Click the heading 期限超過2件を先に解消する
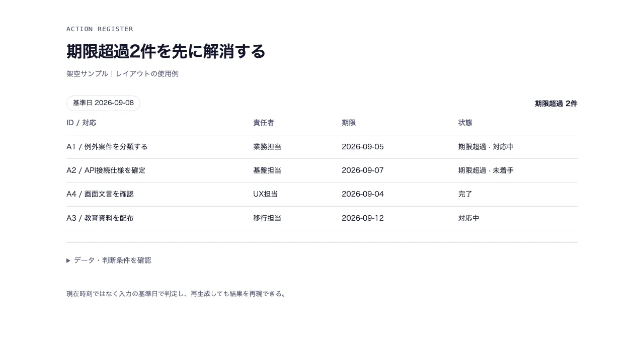This screenshot has height=362, width=644. (x=166, y=51)
